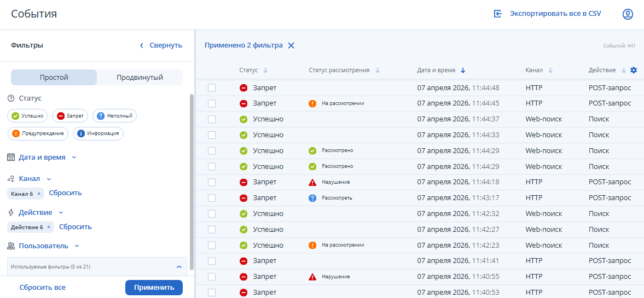Click the red Запрет icon at 11:44:48
Screen dimensions: 644x298
[x=243, y=88]
